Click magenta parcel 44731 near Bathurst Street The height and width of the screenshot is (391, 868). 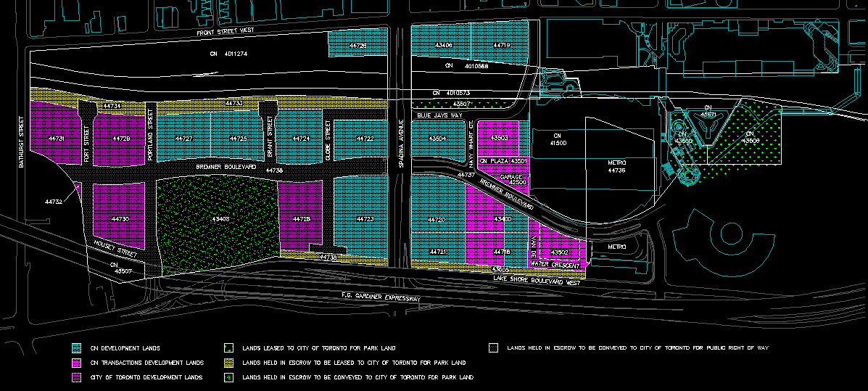click(55, 138)
